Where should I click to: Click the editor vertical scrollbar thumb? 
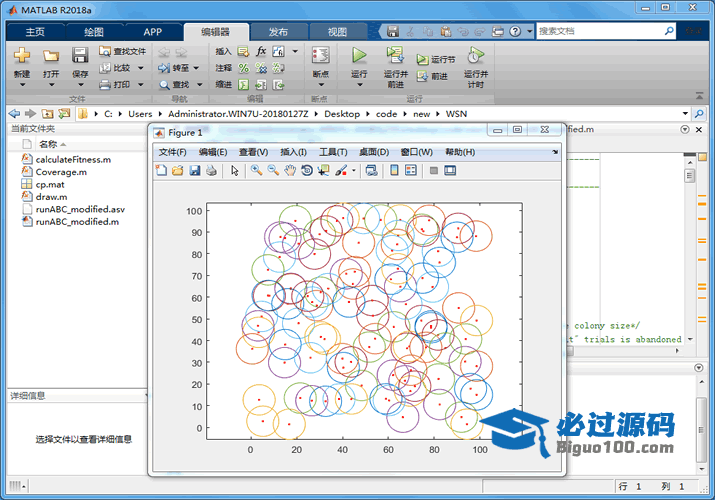(x=689, y=175)
